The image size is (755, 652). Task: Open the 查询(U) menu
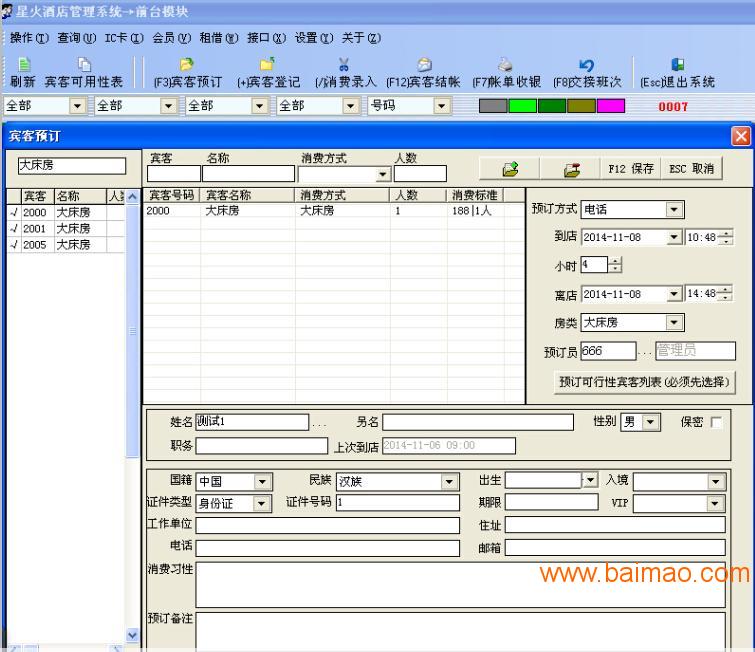click(x=77, y=38)
